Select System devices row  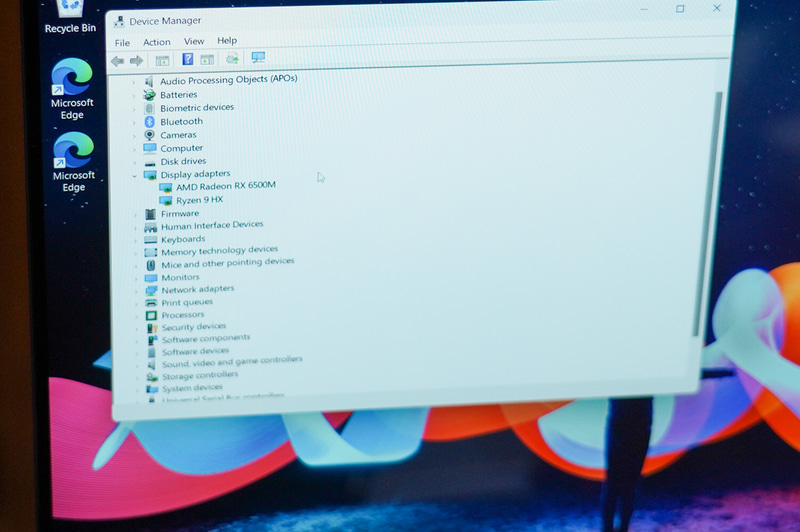coord(192,388)
